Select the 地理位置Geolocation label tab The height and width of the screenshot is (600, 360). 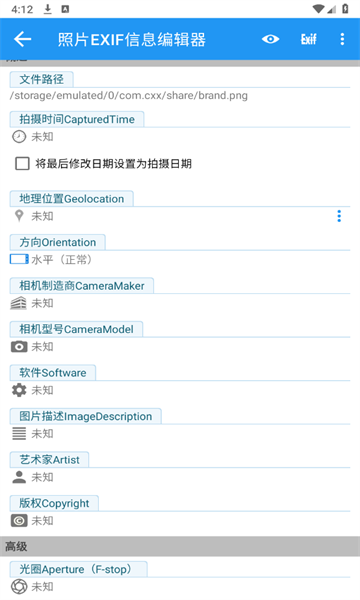point(72,199)
